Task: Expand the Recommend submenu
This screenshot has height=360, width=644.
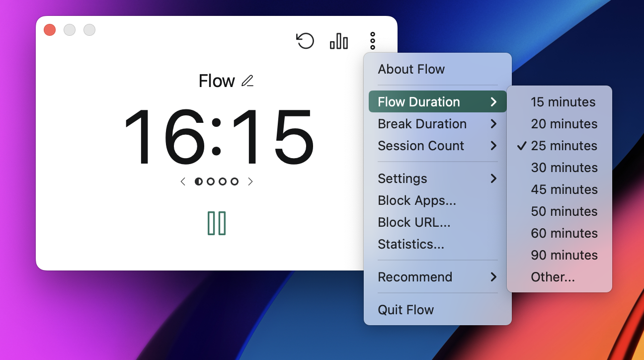Action: pyautogui.click(x=438, y=277)
